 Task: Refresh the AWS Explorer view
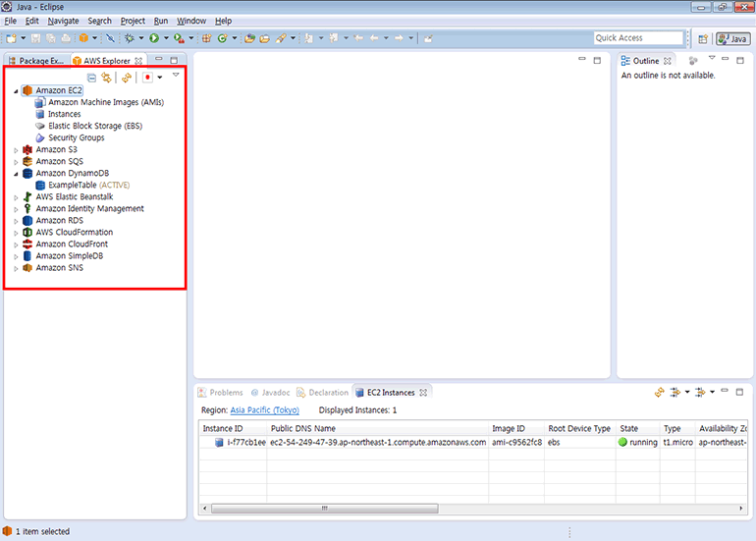[x=127, y=77]
